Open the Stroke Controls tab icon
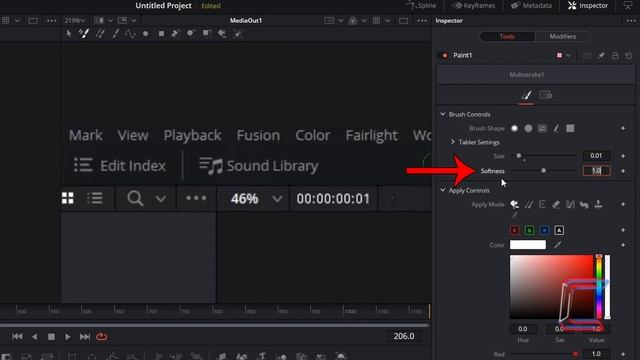Viewport: 640px width, 360px height. click(x=546, y=95)
